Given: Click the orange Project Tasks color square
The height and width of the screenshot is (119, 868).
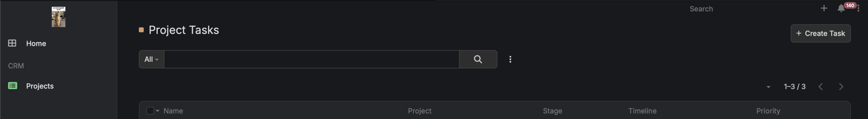Looking at the screenshot, I should (141, 30).
